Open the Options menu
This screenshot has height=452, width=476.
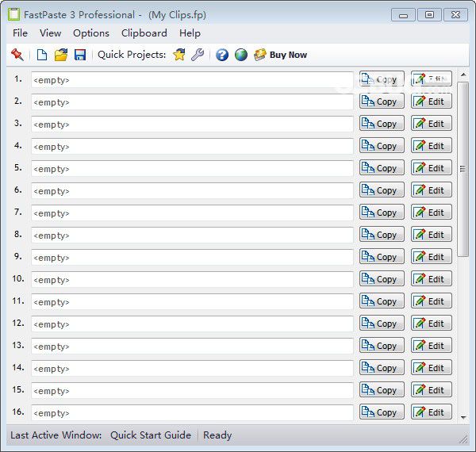(91, 33)
